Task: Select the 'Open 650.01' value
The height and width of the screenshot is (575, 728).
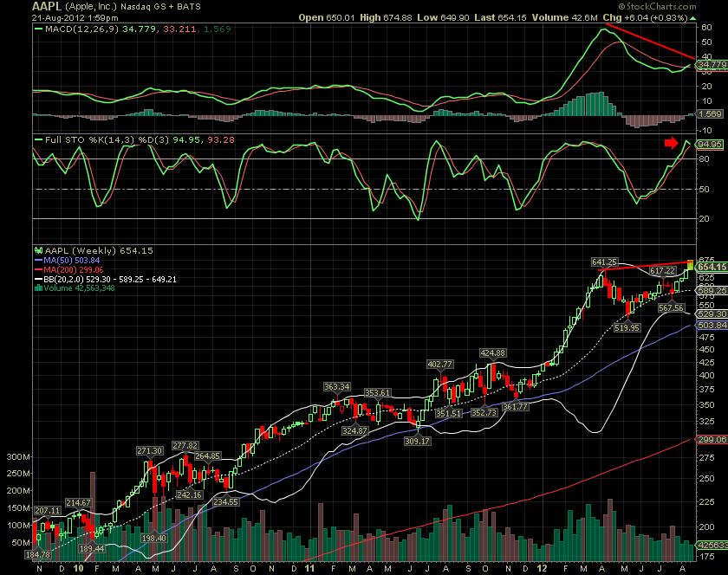Action: pos(327,17)
